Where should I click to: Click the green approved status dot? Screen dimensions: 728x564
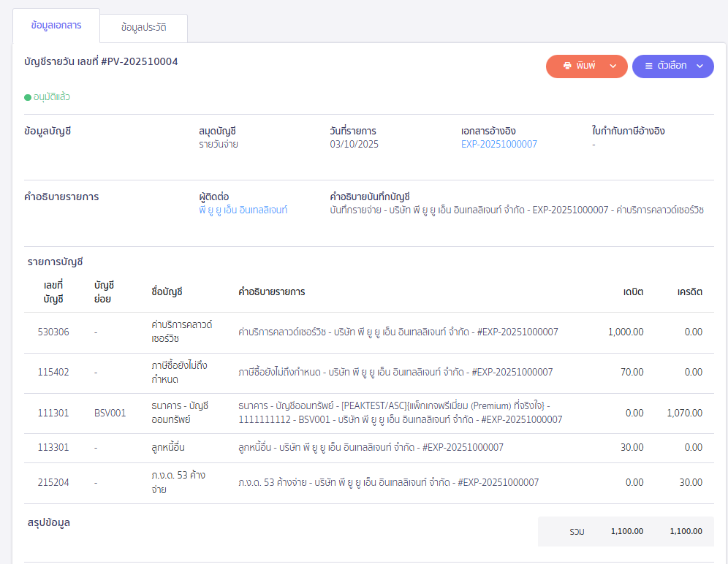(28, 97)
